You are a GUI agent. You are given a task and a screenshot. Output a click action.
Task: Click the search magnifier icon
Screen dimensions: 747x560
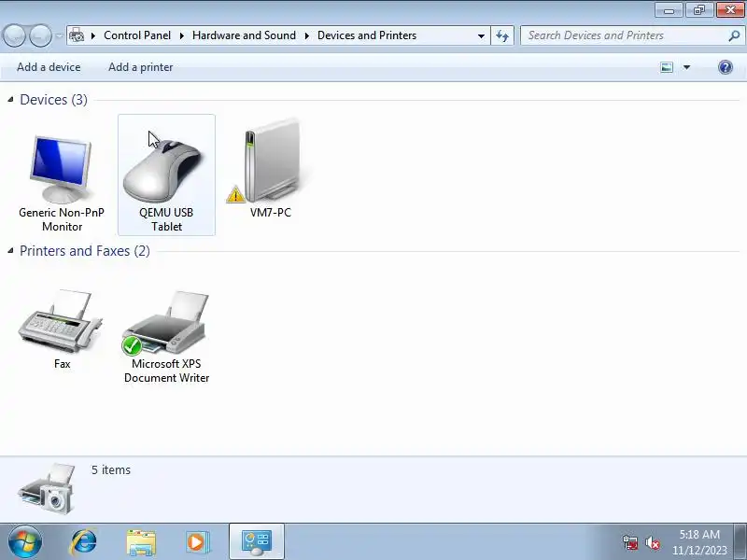(734, 35)
